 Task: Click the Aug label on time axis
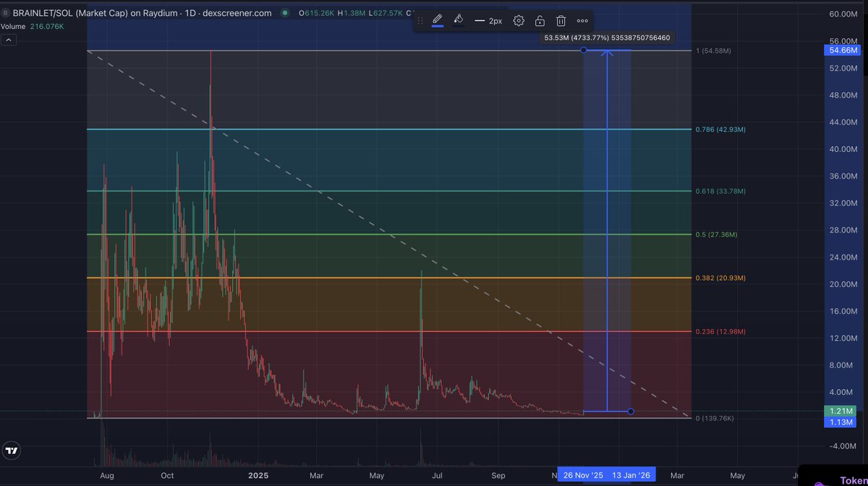pos(107,476)
